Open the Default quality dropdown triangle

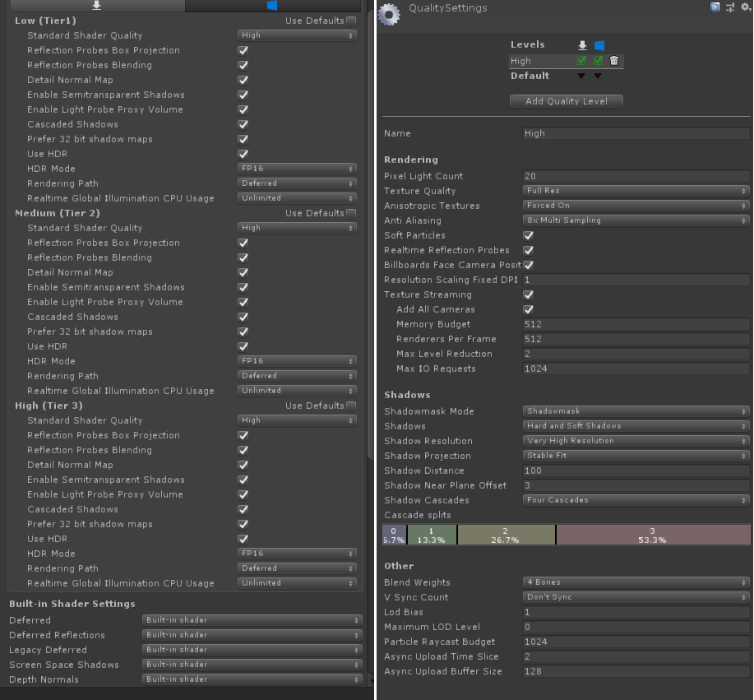click(583, 74)
